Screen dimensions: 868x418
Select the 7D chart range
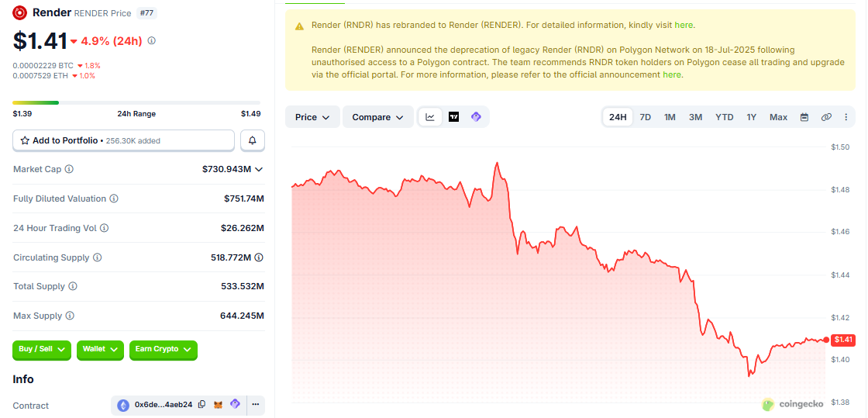[646, 117]
